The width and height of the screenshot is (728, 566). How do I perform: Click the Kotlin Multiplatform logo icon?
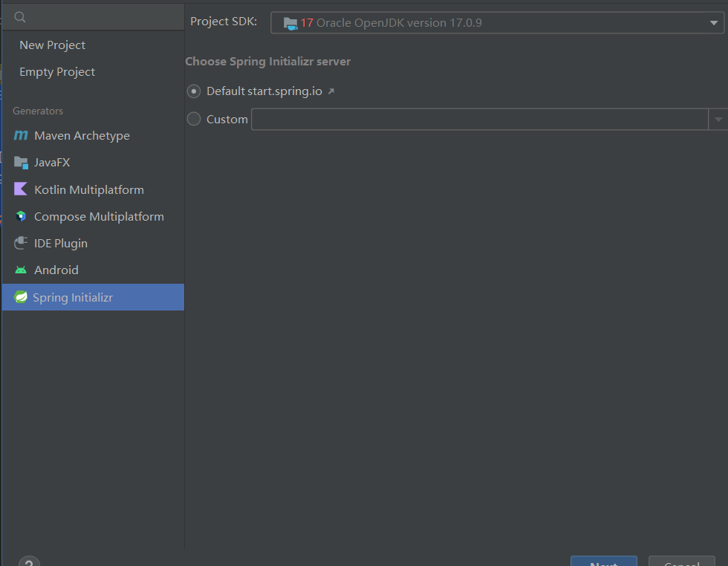21,189
